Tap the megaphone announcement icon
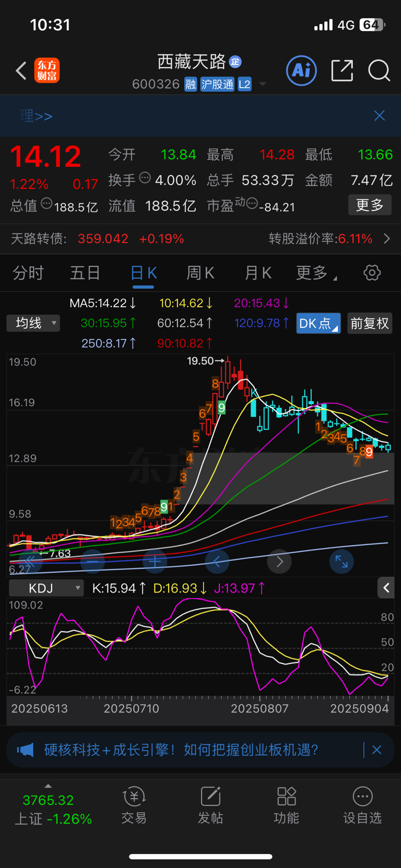Image resolution: width=401 pixels, height=868 pixels. click(x=25, y=750)
